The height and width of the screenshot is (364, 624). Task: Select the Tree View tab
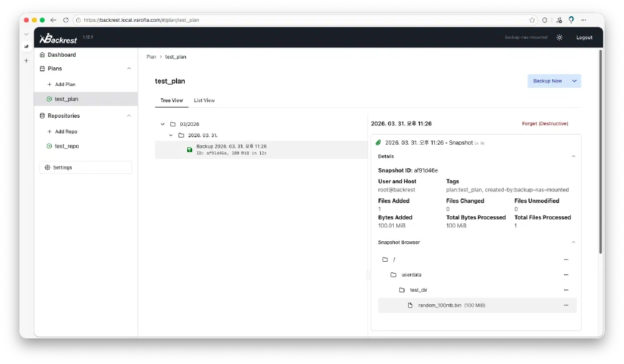(x=172, y=100)
